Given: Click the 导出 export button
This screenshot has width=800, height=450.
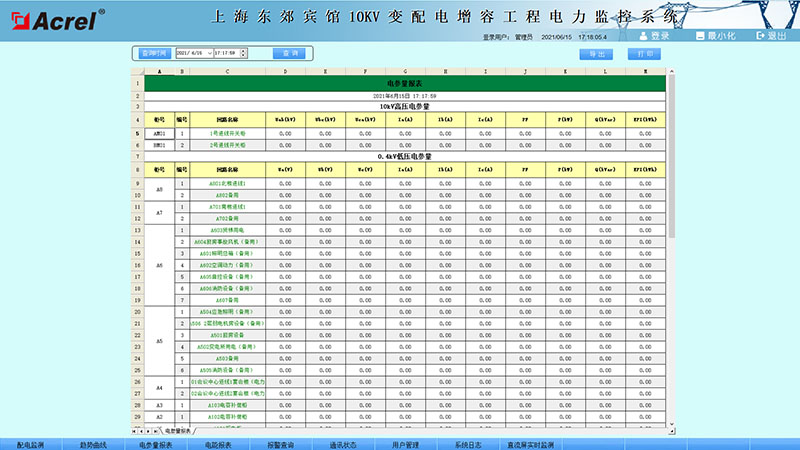Looking at the screenshot, I should [x=597, y=53].
